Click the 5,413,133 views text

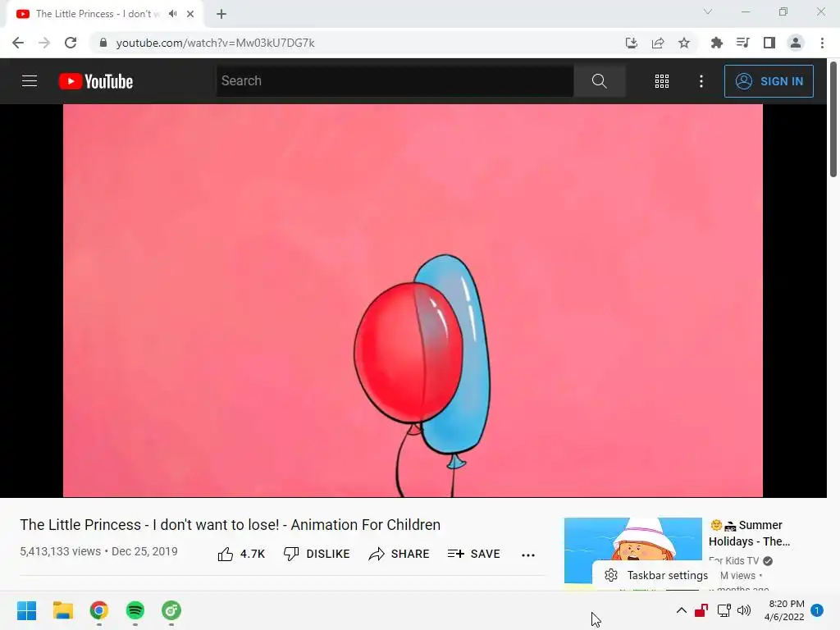(x=60, y=552)
